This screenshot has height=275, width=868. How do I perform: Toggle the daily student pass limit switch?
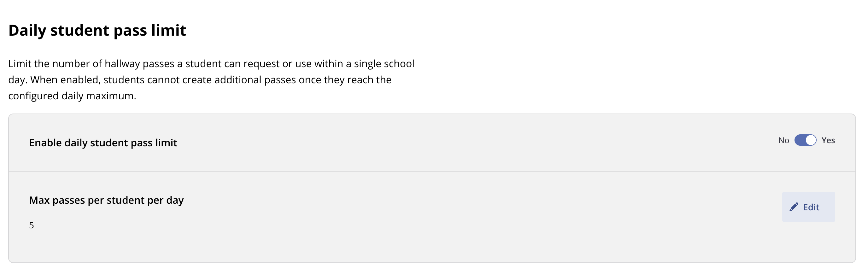click(805, 140)
